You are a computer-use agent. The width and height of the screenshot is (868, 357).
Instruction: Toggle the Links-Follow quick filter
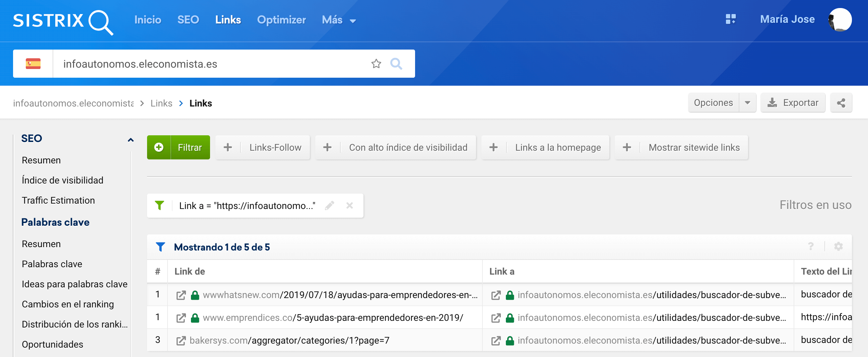tap(263, 147)
